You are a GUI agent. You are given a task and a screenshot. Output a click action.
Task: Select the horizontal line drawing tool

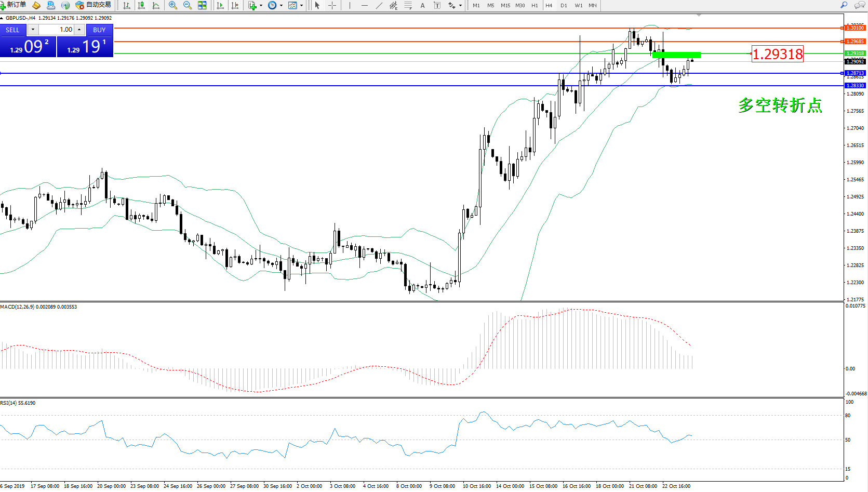click(x=365, y=5)
